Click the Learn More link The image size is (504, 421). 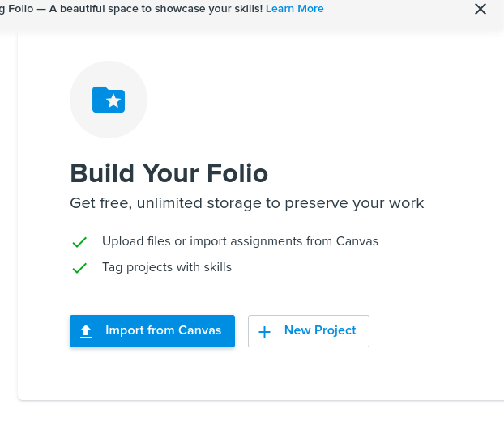tap(294, 9)
